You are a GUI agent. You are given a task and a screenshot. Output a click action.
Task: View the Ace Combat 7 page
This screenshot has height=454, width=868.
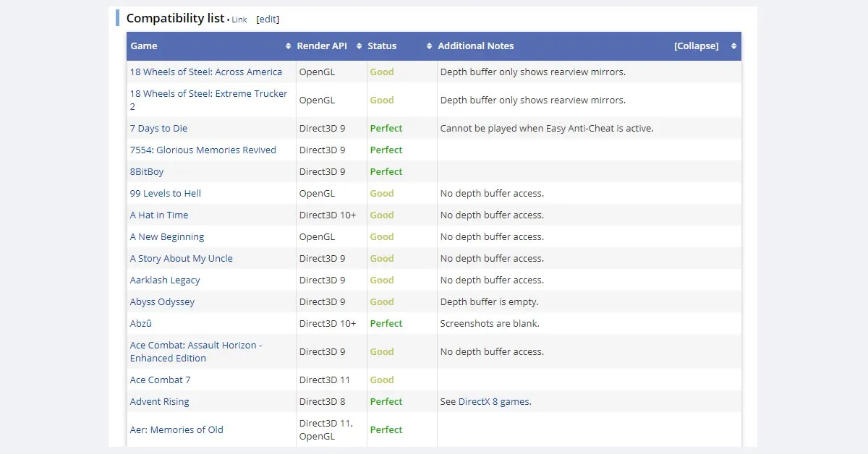click(x=160, y=380)
